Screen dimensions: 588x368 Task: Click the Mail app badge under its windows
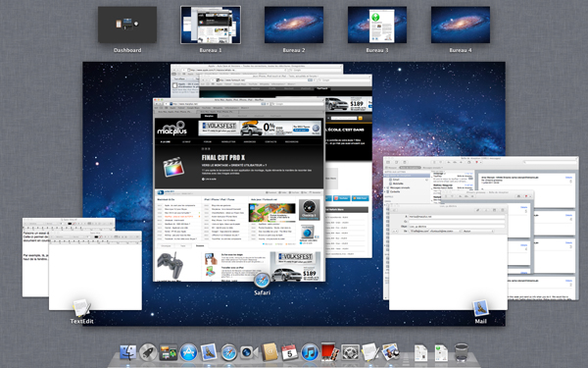[x=480, y=308]
